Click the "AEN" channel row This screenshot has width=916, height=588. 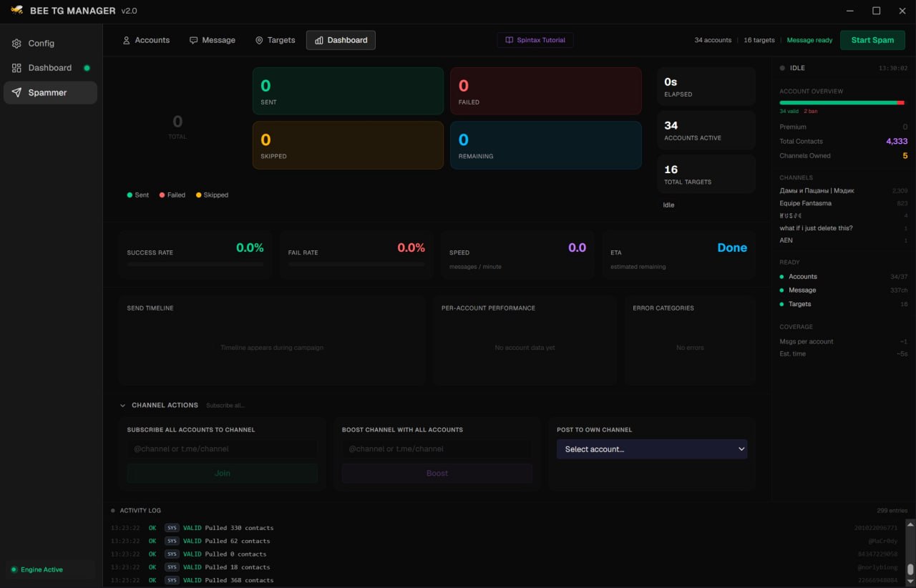click(x=844, y=240)
